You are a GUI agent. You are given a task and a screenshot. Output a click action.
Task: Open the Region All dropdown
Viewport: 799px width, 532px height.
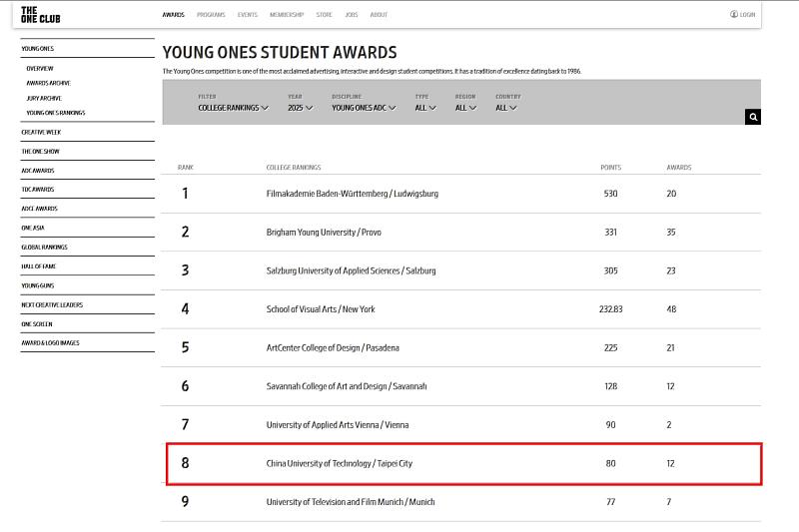click(465, 108)
